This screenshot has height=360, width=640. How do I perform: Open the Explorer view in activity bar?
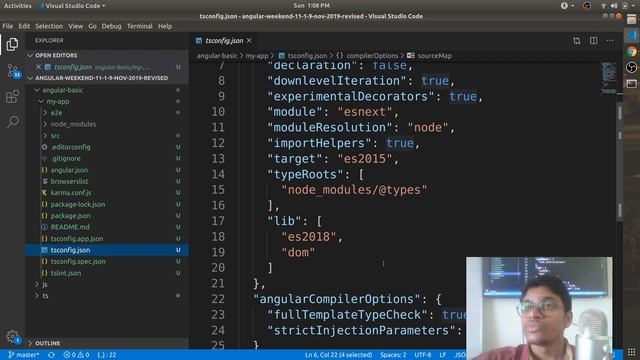pyautogui.click(x=12, y=44)
